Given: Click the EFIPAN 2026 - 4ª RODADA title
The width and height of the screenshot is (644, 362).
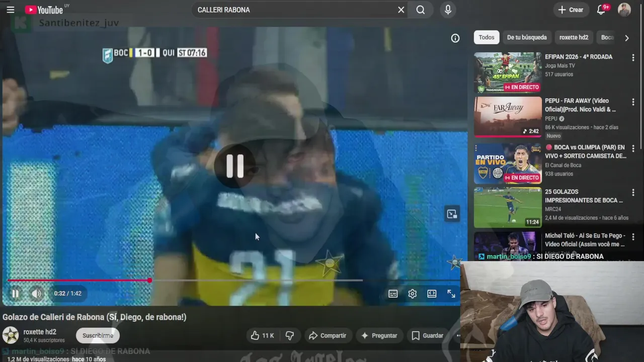Looking at the screenshot, I should [579, 57].
